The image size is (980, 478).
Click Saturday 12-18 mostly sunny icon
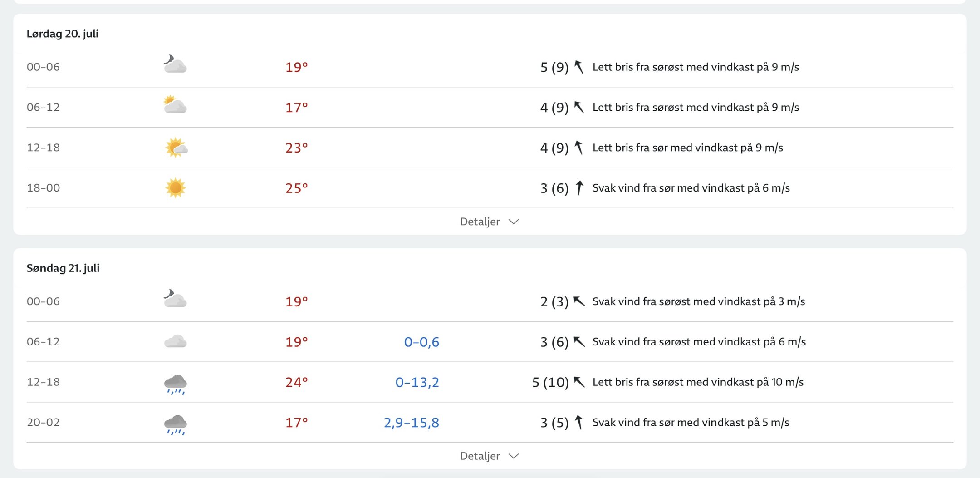[176, 148]
